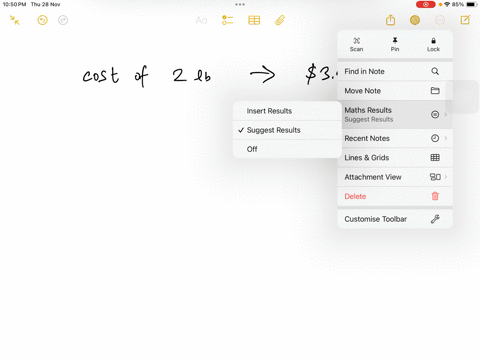Select the checked Suggest Results option
This screenshot has height=360, width=480.
pyautogui.click(x=287, y=130)
